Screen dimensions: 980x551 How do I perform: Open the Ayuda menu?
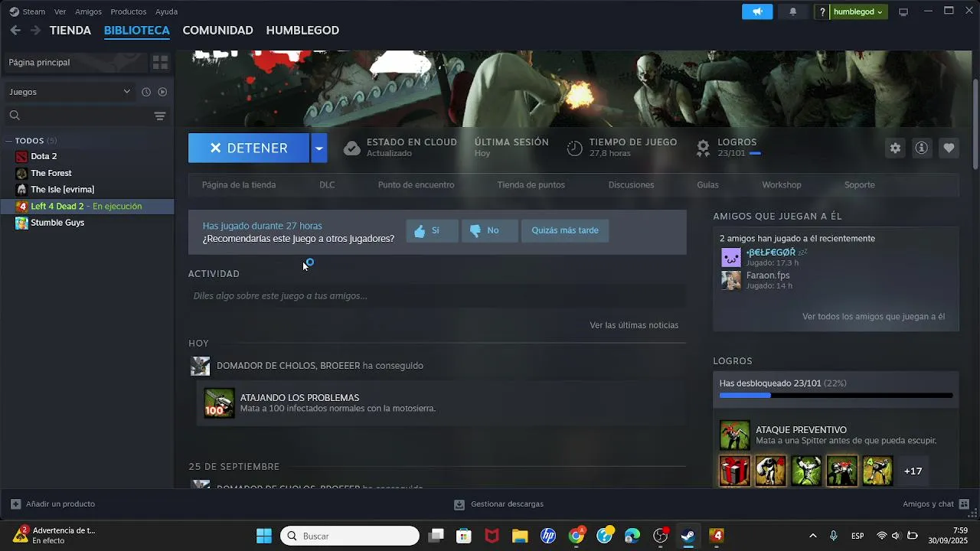click(166, 11)
